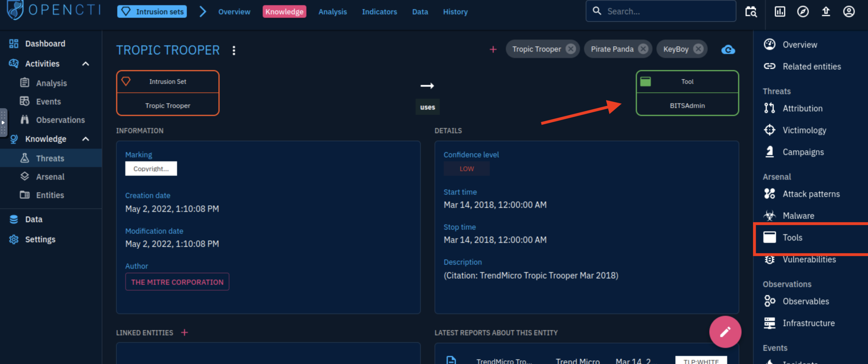Add linked entity with plus icon

(184, 333)
